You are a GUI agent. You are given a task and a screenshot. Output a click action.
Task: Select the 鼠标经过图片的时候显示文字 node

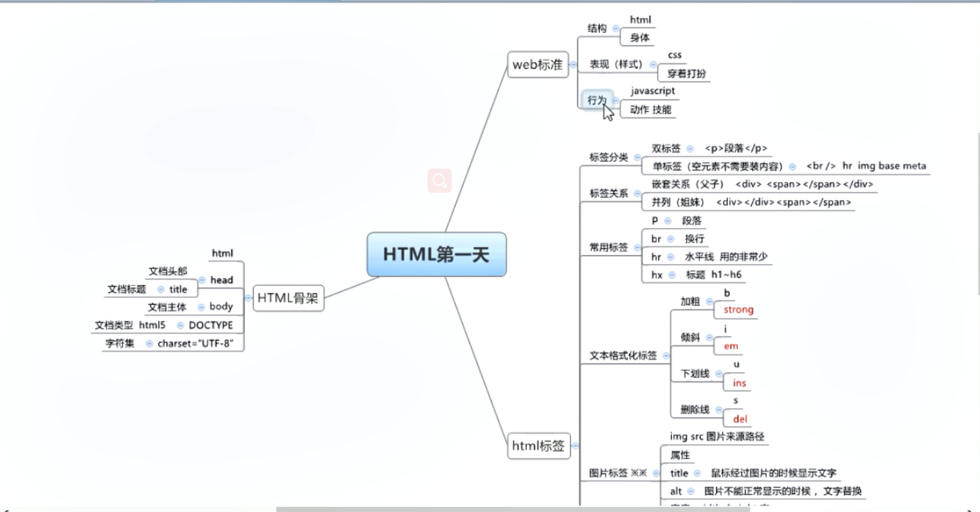click(774, 473)
